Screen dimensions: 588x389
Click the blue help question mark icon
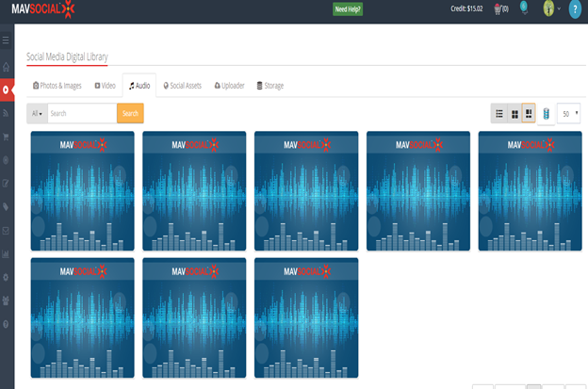point(575,9)
